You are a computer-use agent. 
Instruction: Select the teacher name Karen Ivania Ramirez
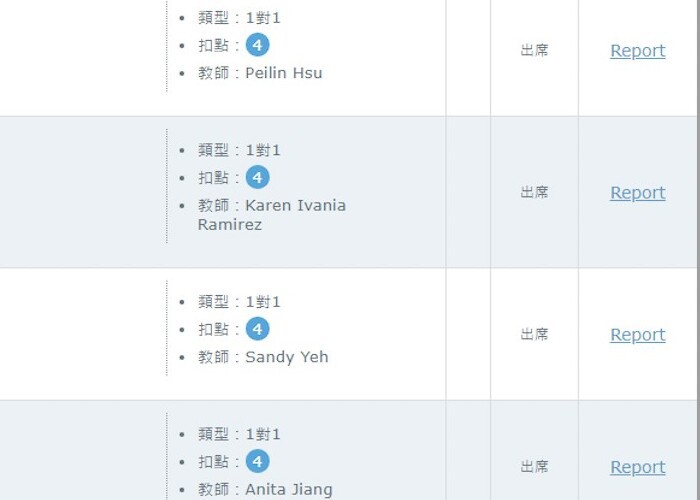pos(295,206)
